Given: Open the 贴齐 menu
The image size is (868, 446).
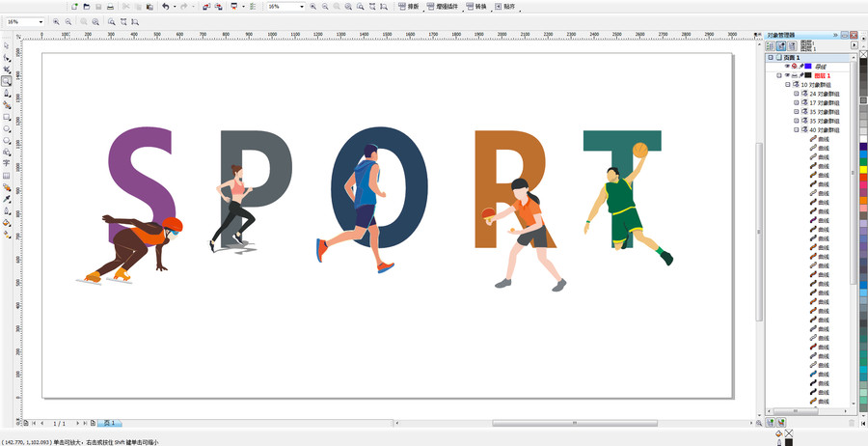Looking at the screenshot, I should [504, 7].
